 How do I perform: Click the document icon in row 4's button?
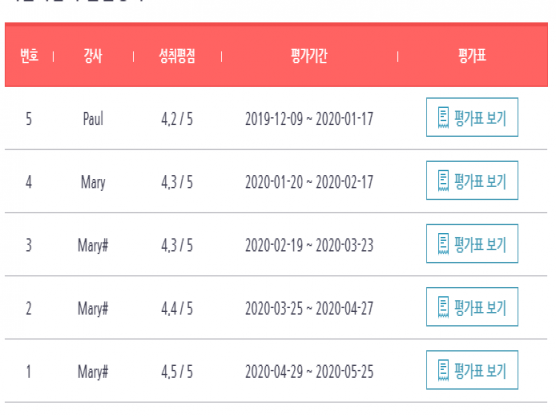pos(443,181)
